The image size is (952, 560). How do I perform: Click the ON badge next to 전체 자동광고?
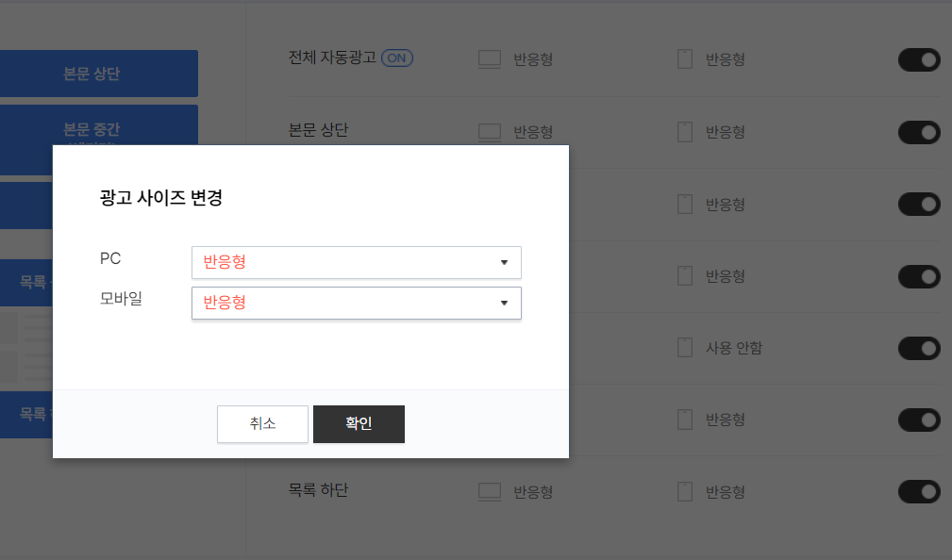coord(397,58)
